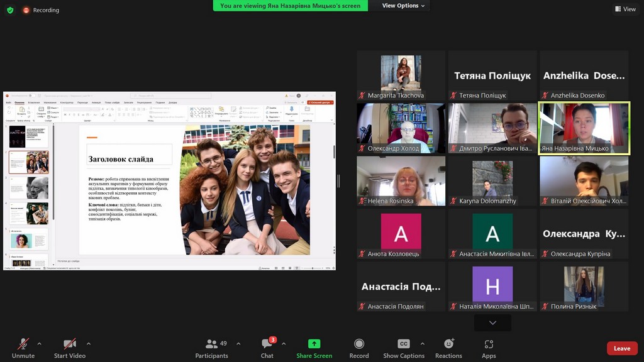The width and height of the screenshot is (644, 362).
Task: Expand video options arrow beside Start Video
Action: pos(89,344)
